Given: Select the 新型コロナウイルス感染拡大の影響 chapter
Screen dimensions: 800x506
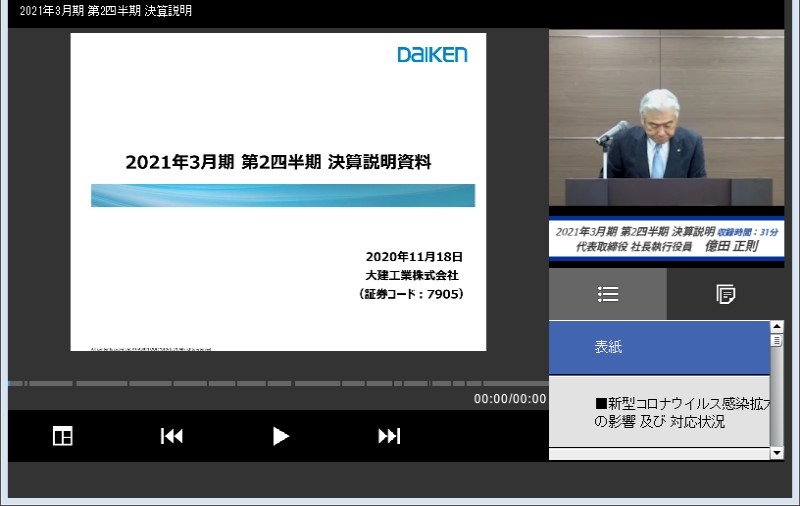Looking at the screenshot, I should [659, 412].
